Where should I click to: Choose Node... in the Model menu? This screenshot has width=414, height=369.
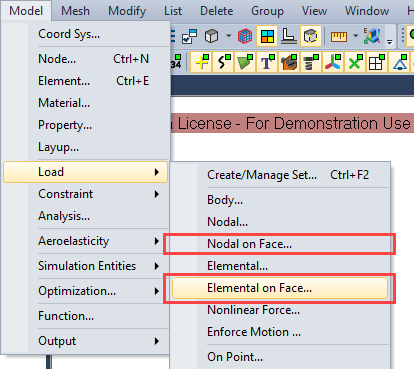(x=86, y=59)
